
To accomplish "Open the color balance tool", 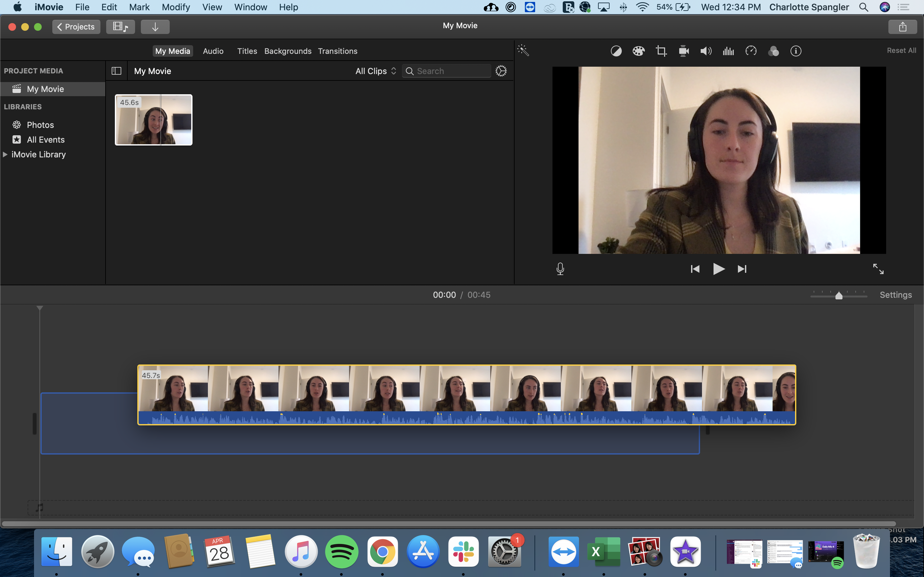I will [616, 51].
